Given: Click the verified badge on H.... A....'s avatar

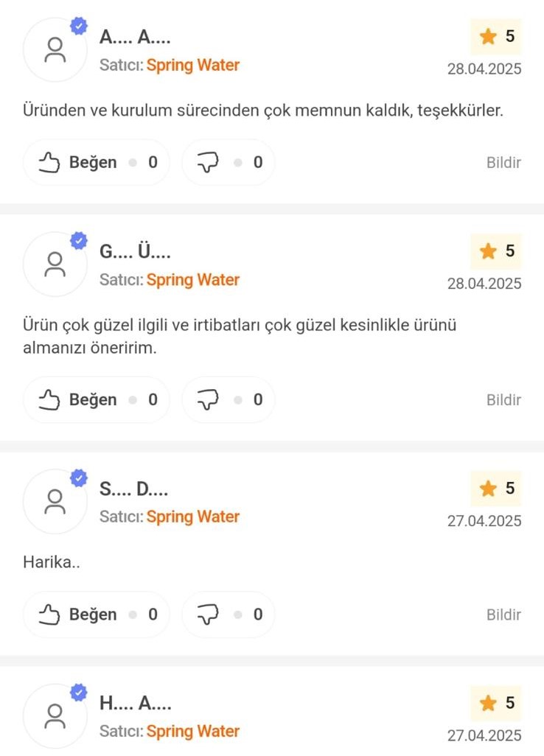Looking at the screenshot, I should (x=79, y=693).
